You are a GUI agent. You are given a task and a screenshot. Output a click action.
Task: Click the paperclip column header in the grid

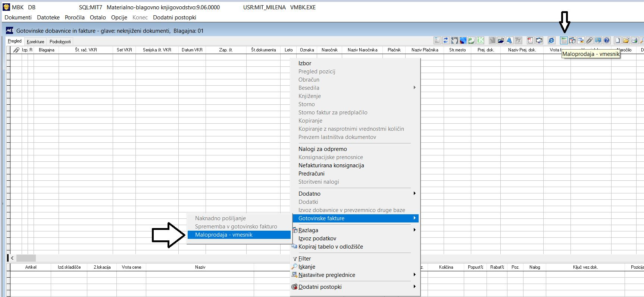click(x=16, y=50)
